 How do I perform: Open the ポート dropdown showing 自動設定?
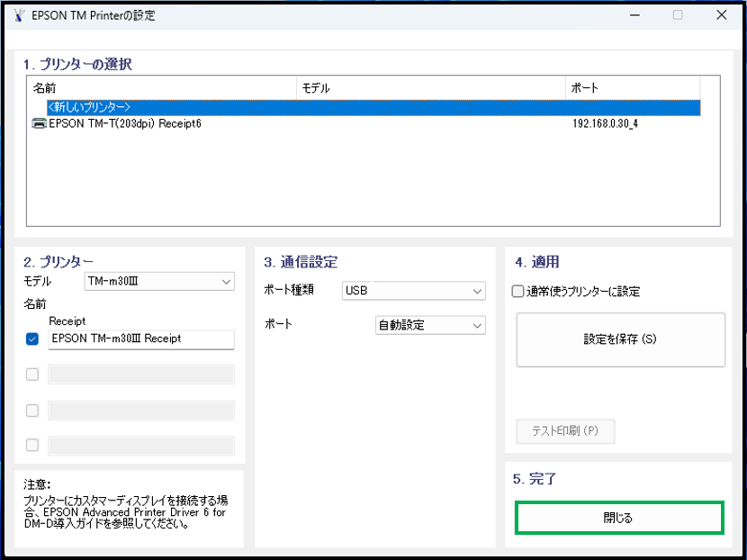pos(429,325)
